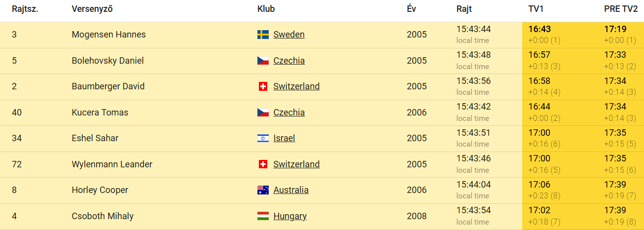644x230 pixels.
Task: Open Switzerland link for Wylenmann Leander
Action: [296, 164]
